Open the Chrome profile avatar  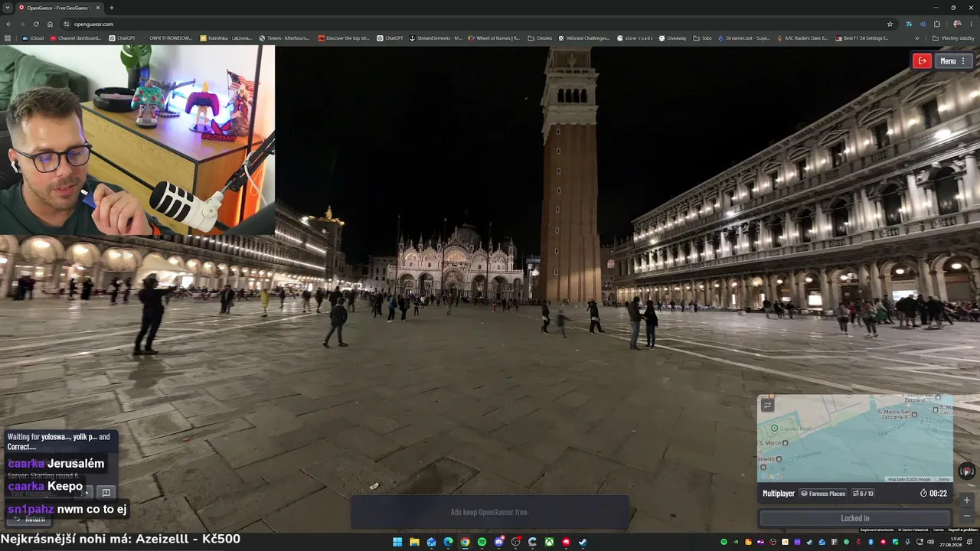[957, 24]
